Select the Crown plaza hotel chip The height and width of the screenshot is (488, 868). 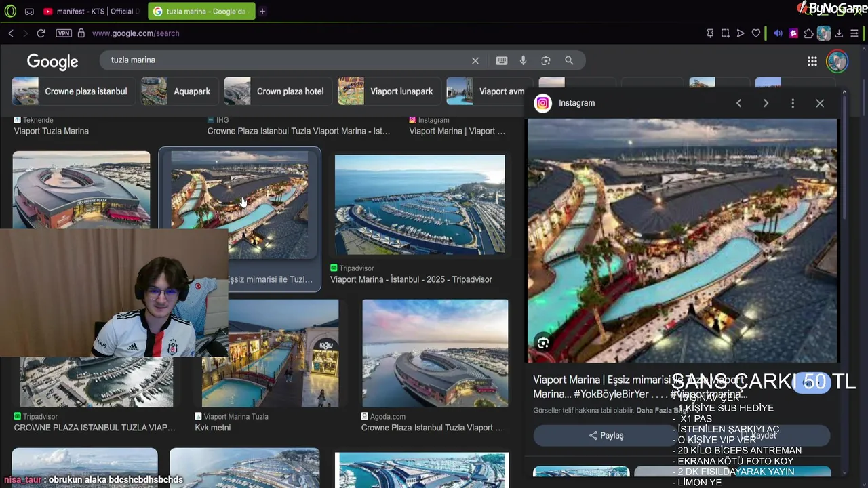pyautogui.click(x=277, y=91)
